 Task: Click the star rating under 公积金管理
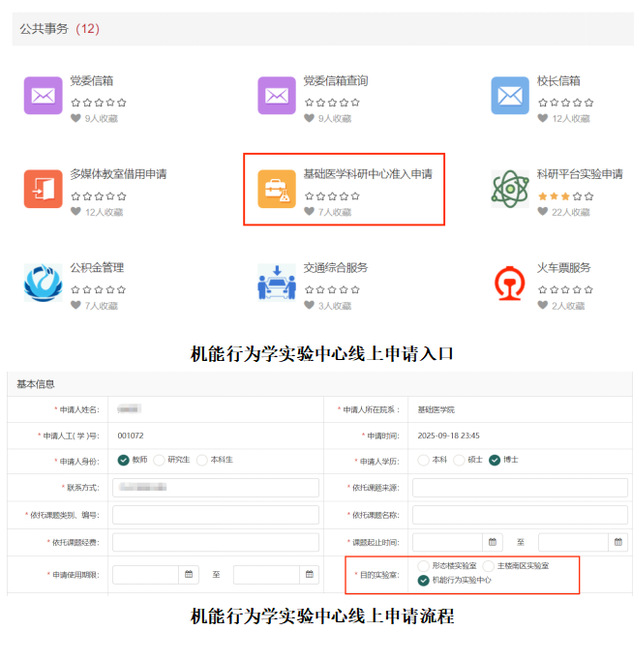(97, 290)
